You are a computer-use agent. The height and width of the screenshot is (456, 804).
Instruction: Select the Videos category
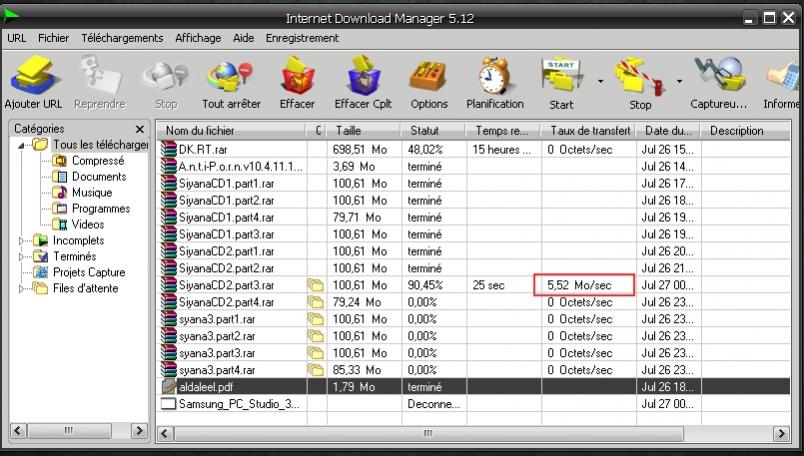pos(88,224)
